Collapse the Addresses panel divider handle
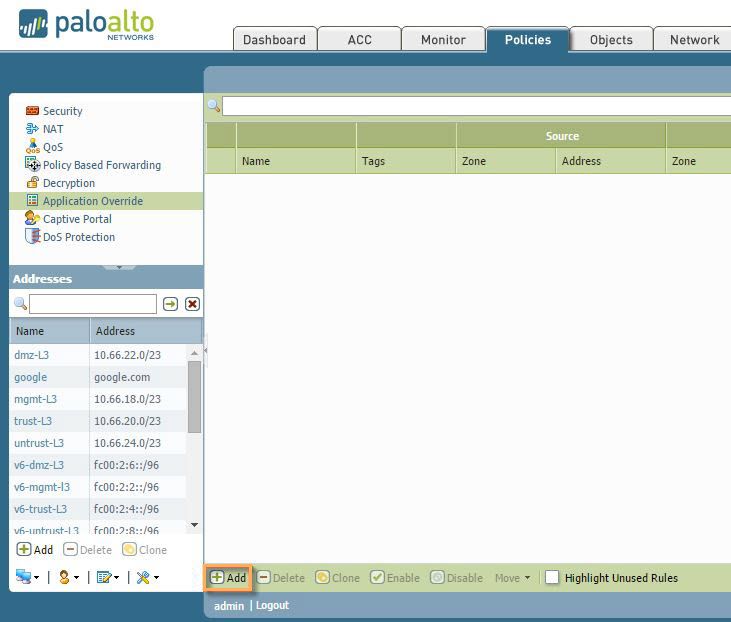Image resolution: width=731 pixels, height=622 pixels. click(x=119, y=267)
